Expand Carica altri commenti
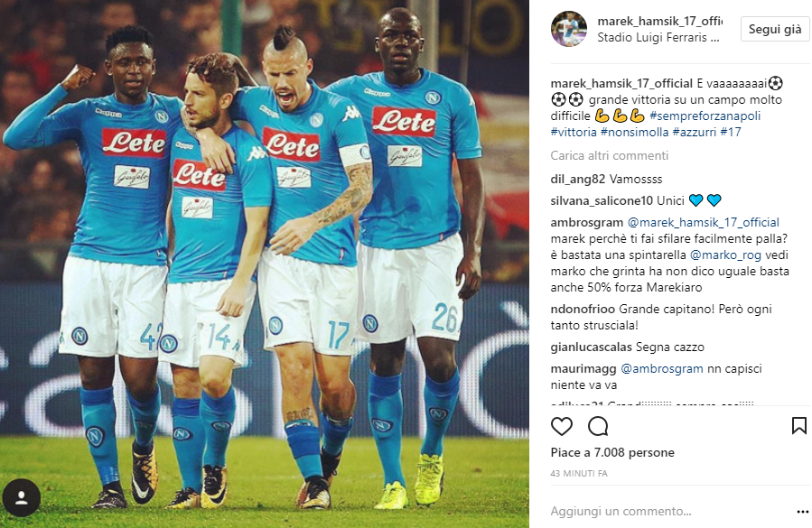Screen dimensions: 812x528 [609, 156]
